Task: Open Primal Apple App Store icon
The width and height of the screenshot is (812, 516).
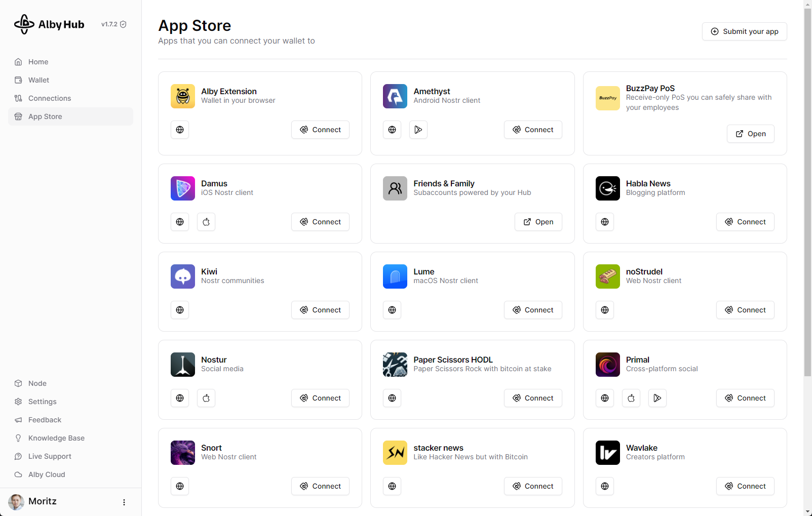Action: pyautogui.click(x=631, y=398)
